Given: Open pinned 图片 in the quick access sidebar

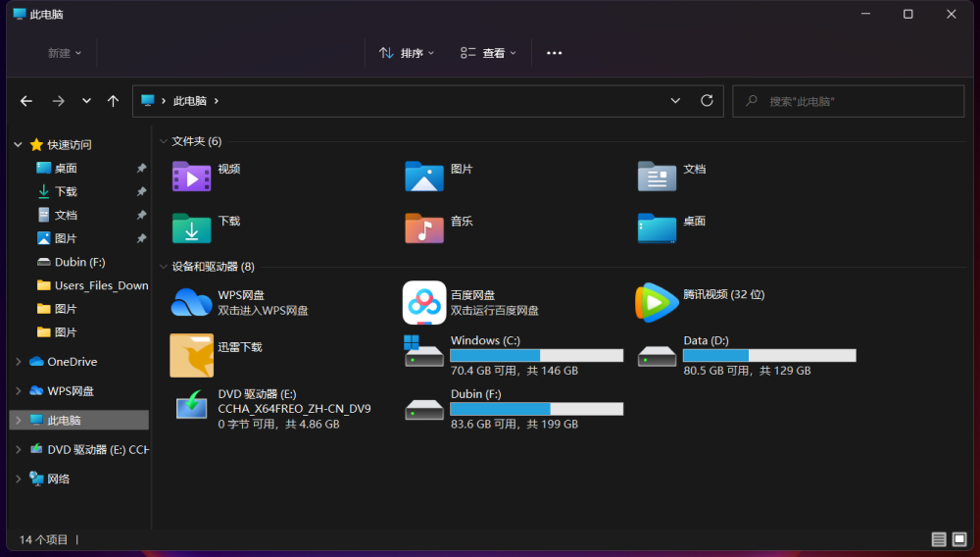Looking at the screenshot, I should (66, 238).
